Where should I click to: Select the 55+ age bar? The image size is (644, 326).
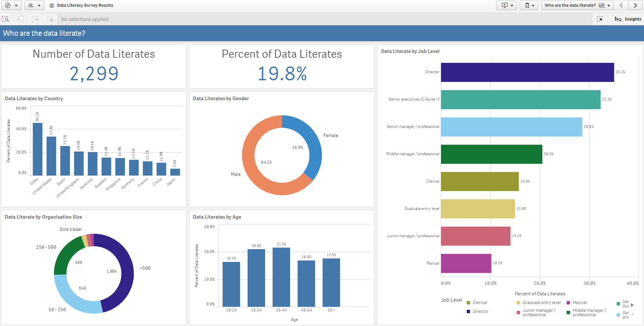click(x=331, y=282)
